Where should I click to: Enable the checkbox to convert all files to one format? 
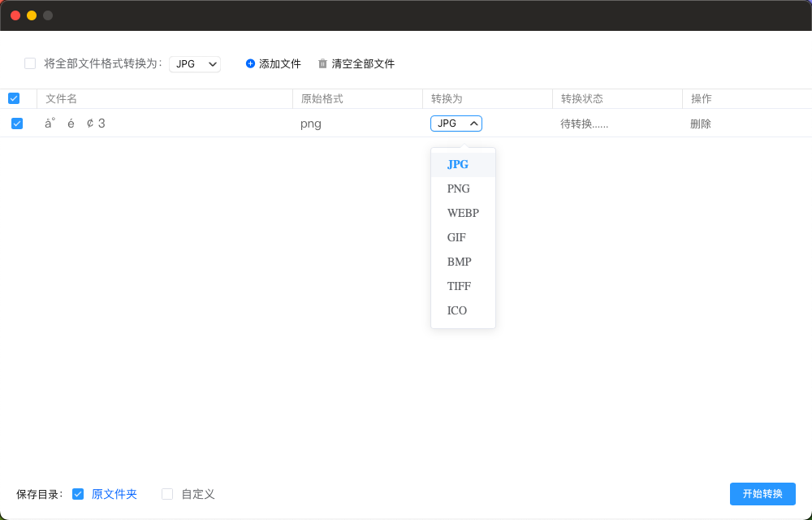point(29,62)
